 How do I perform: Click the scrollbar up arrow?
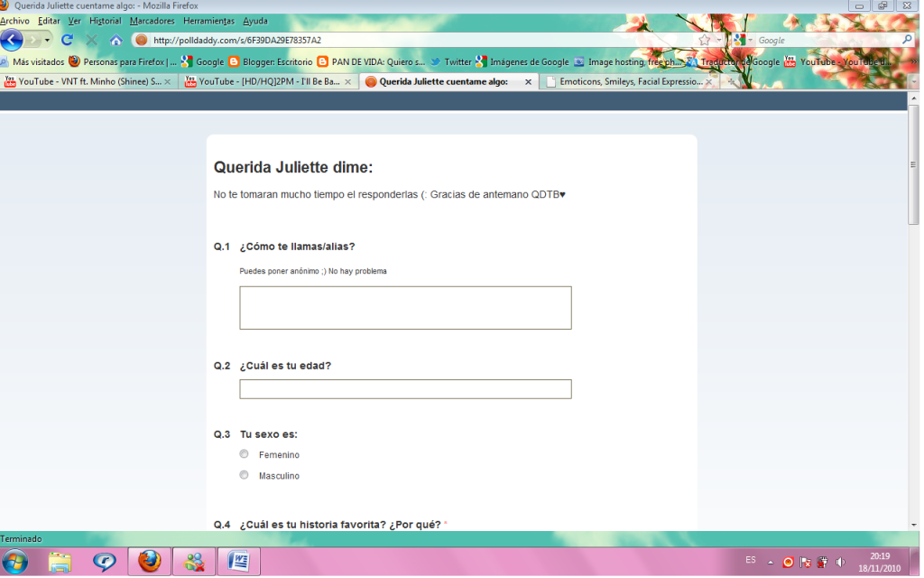point(913,98)
